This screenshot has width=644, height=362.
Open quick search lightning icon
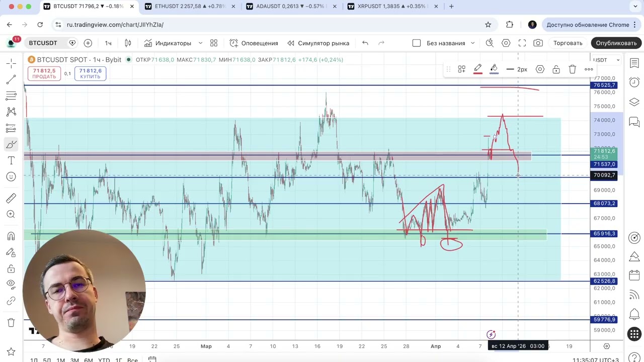tap(490, 43)
